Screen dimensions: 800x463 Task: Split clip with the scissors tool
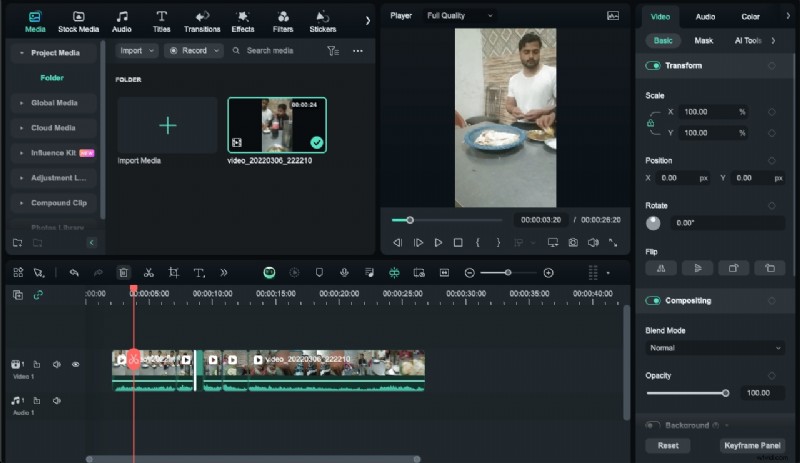coord(148,273)
